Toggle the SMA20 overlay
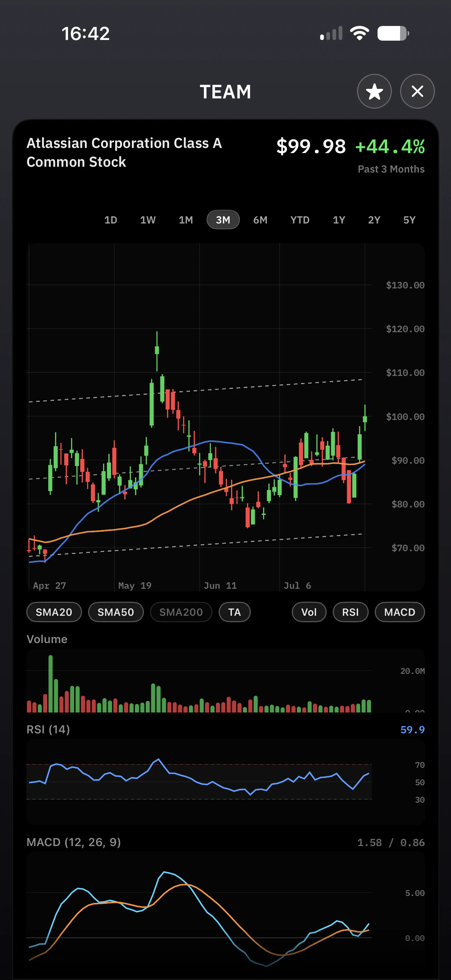The height and width of the screenshot is (980, 451). [x=54, y=612]
